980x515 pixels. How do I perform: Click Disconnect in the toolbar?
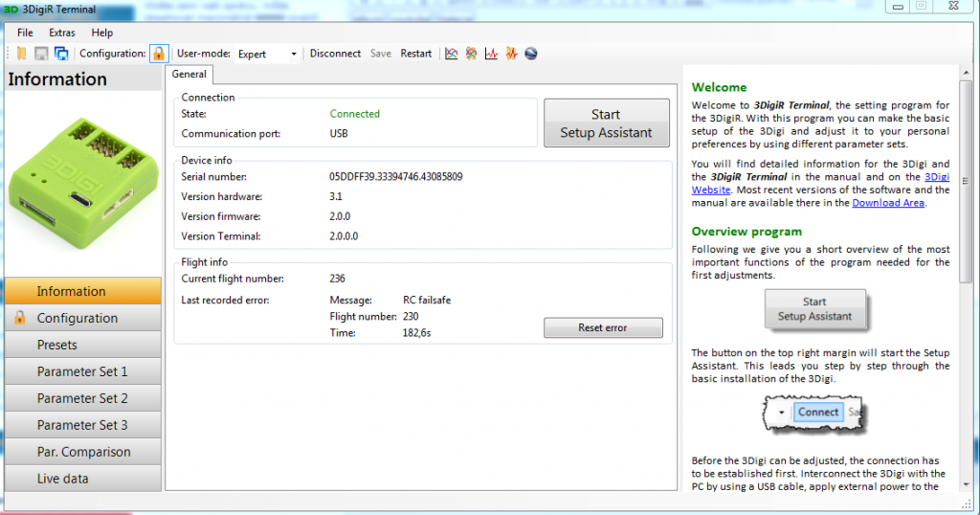[335, 54]
